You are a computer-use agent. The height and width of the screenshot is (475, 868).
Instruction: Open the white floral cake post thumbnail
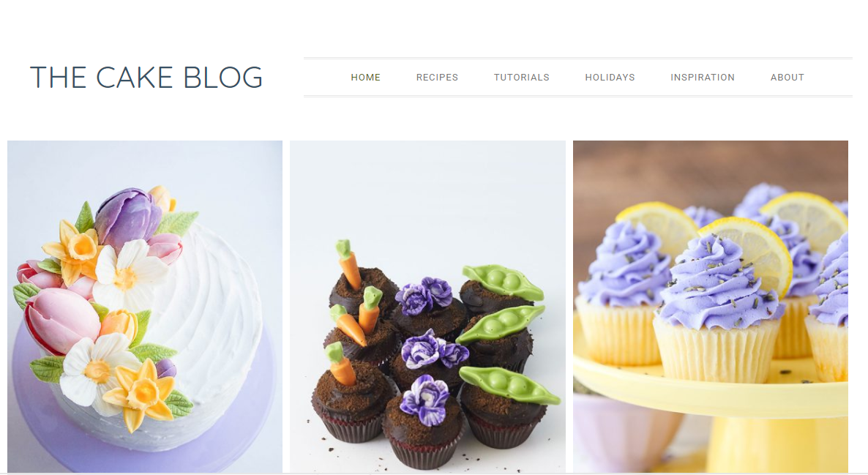click(145, 307)
